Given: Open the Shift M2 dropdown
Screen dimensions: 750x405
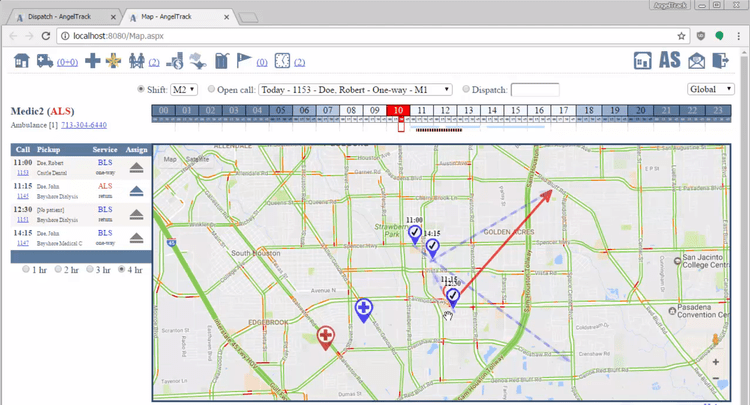Looking at the screenshot, I should 183,89.
